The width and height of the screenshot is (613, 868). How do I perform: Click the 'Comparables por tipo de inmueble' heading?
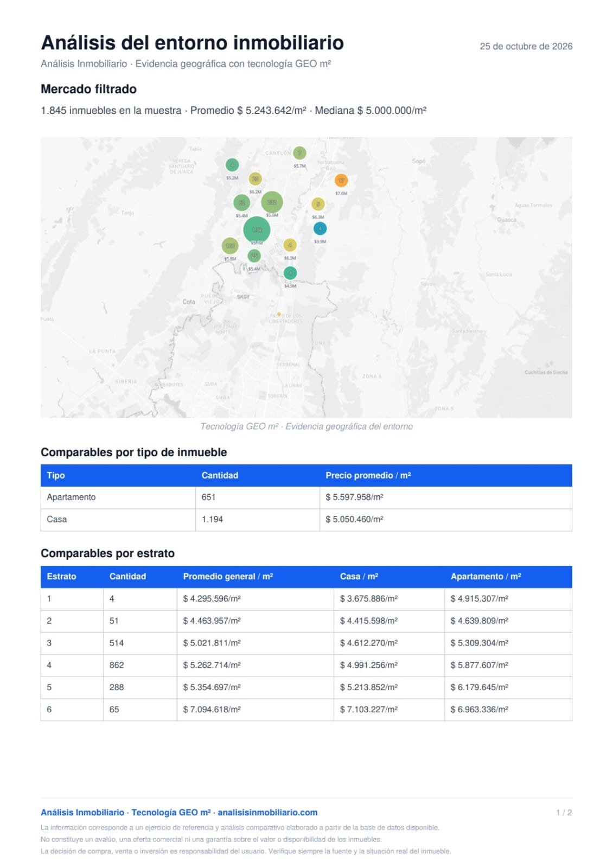134,452
